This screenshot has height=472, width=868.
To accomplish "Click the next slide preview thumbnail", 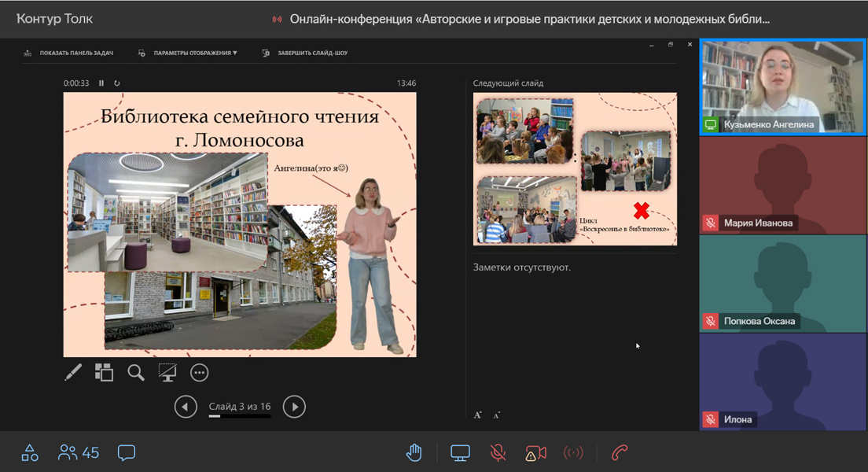I will [x=575, y=169].
